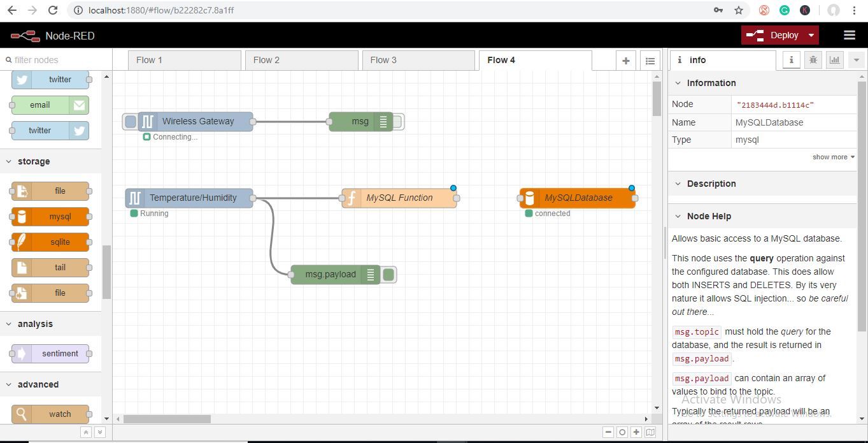Collapse all palette categories button
Viewport: 868px width, 443px height.
[86, 432]
